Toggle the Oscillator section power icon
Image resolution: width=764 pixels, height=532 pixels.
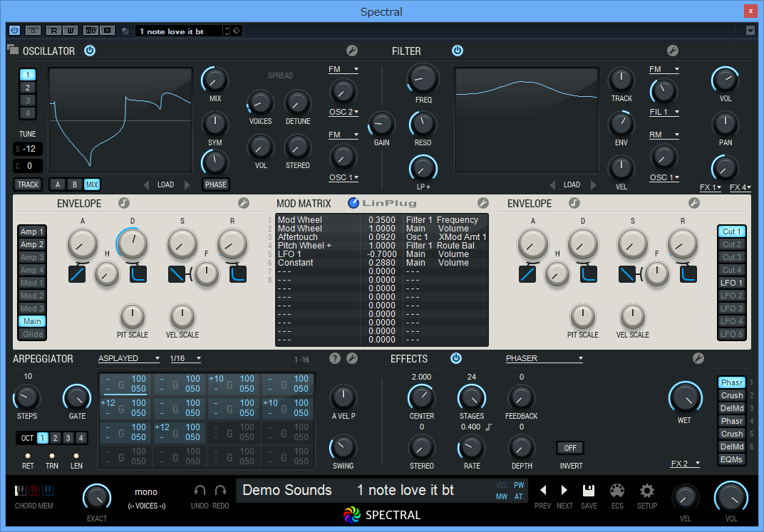(90, 51)
